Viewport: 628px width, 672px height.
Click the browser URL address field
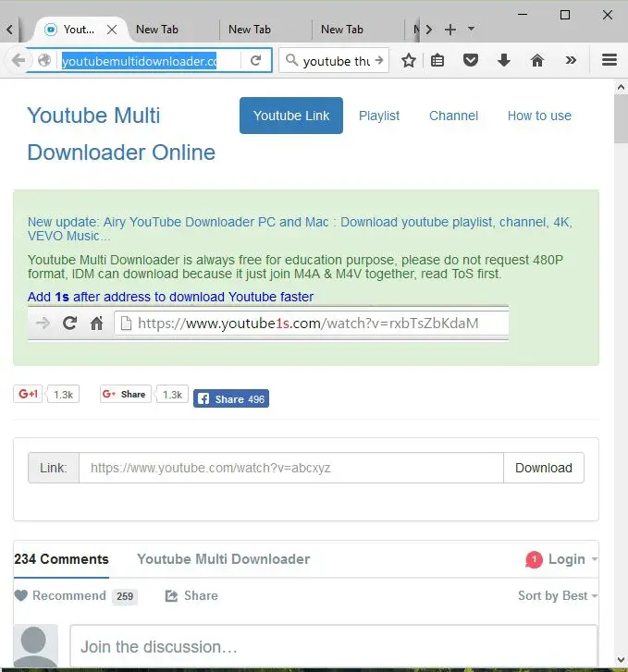148,61
